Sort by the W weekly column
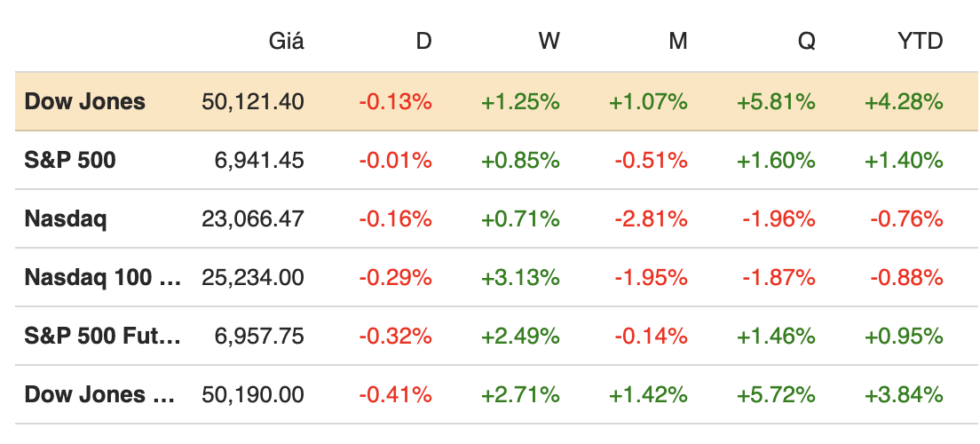Screen dimensions: 980x444 [x=549, y=42]
